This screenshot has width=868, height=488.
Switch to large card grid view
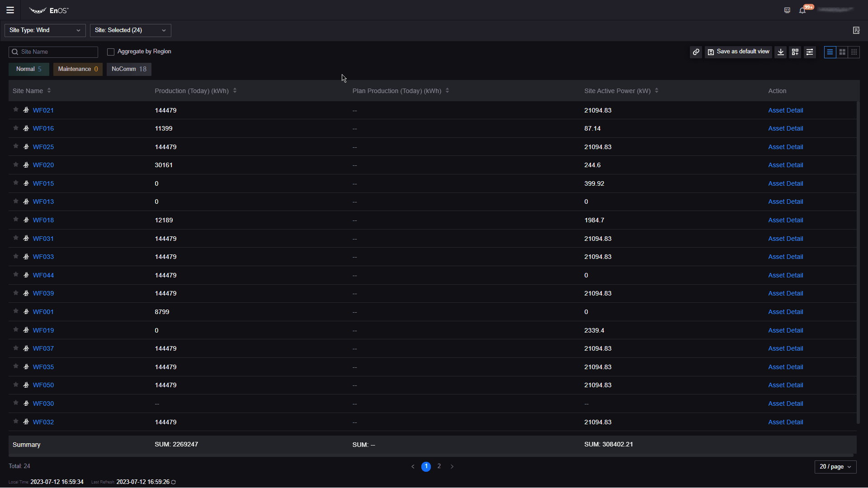point(842,52)
